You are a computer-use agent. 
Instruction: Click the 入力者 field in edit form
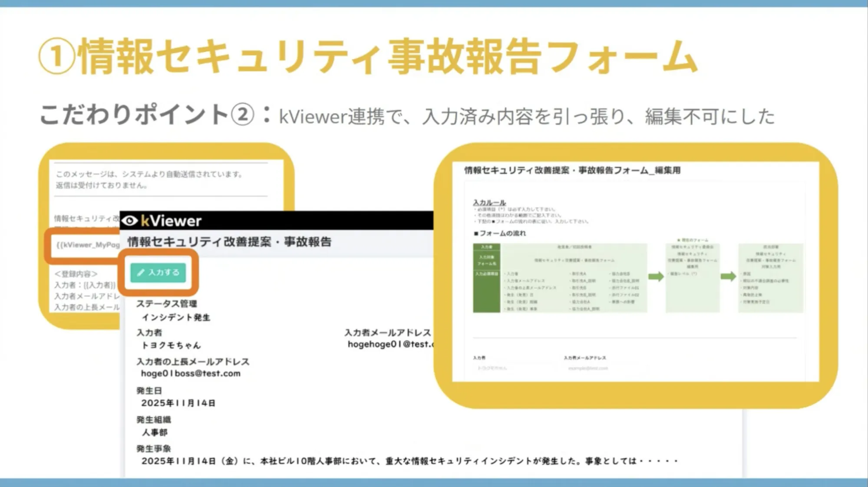click(512, 368)
